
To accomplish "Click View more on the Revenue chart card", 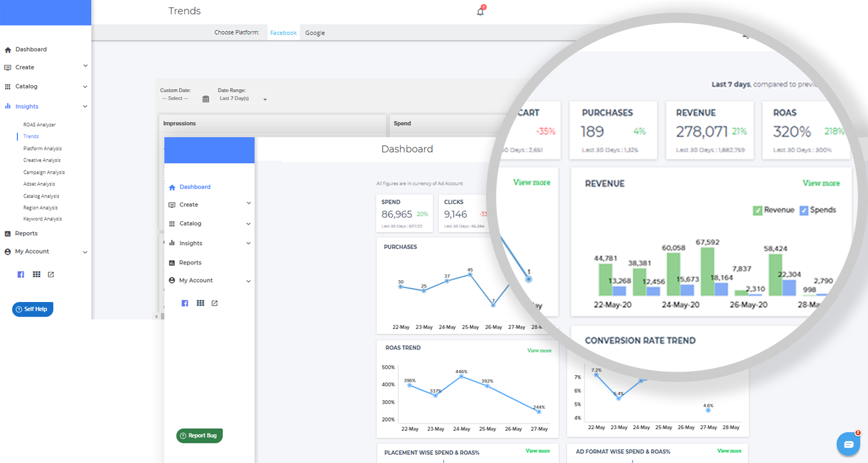I will click(x=821, y=183).
